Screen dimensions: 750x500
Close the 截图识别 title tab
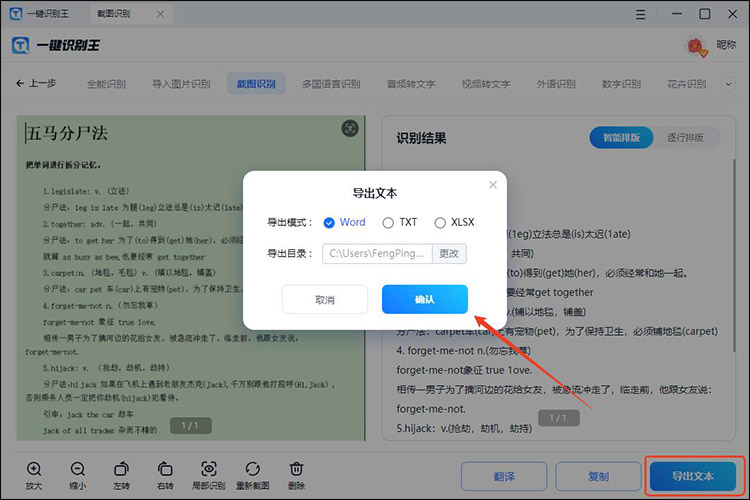[160, 14]
